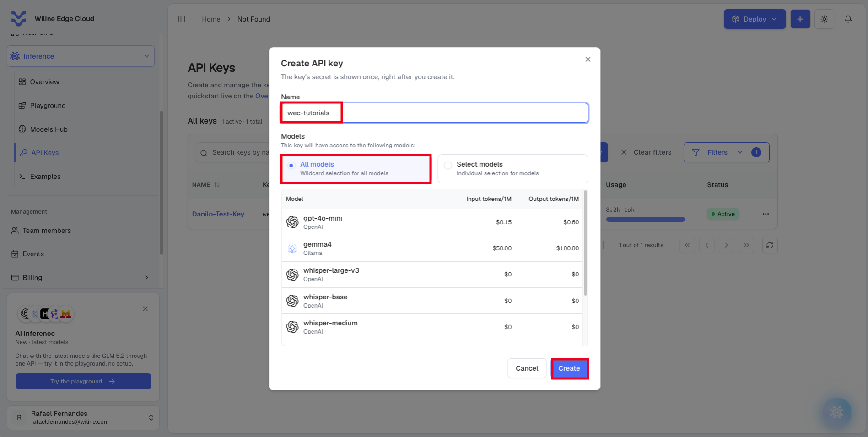868x437 pixels.
Task: Open API Keys in the sidebar
Action: pyautogui.click(x=45, y=153)
